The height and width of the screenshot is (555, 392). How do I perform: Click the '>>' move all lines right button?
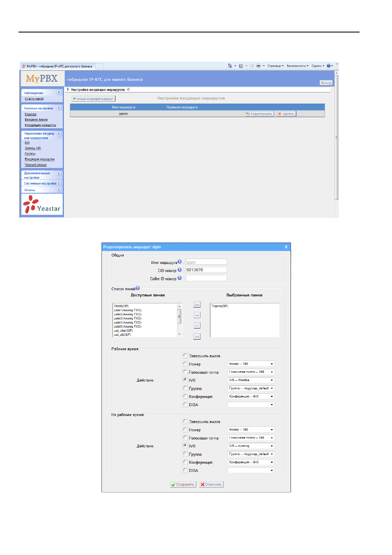tap(197, 305)
